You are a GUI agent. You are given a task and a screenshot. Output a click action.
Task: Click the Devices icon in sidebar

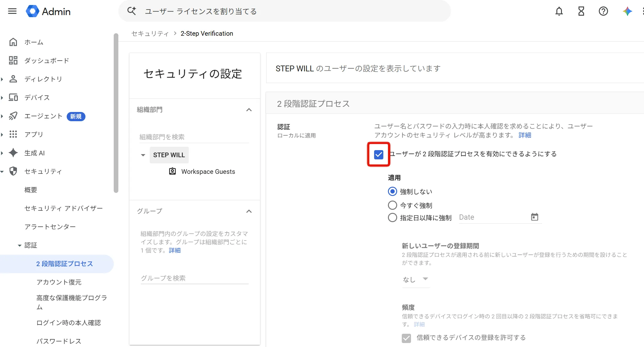(13, 97)
